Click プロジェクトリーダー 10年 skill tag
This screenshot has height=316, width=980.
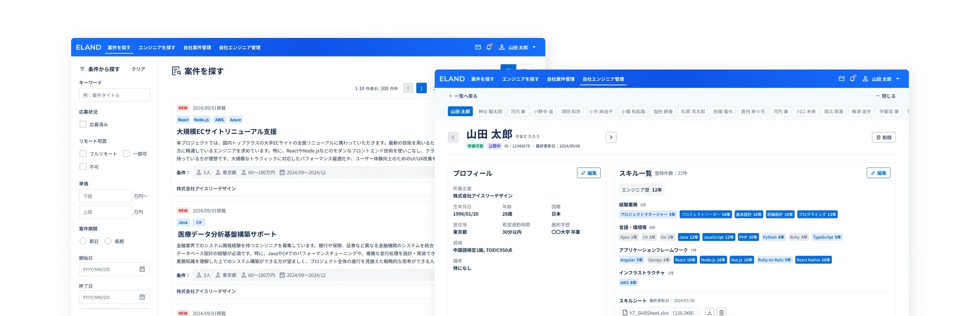tap(706, 214)
